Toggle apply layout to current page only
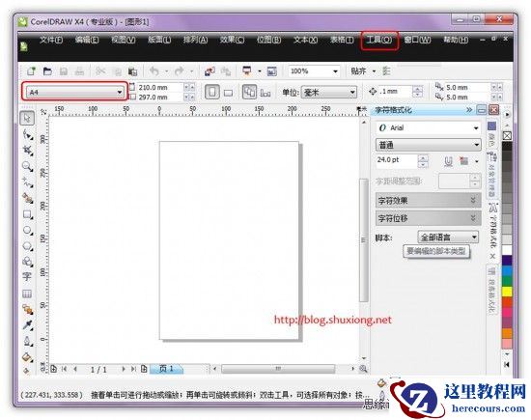The height and width of the screenshot is (420, 531). [x=265, y=93]
